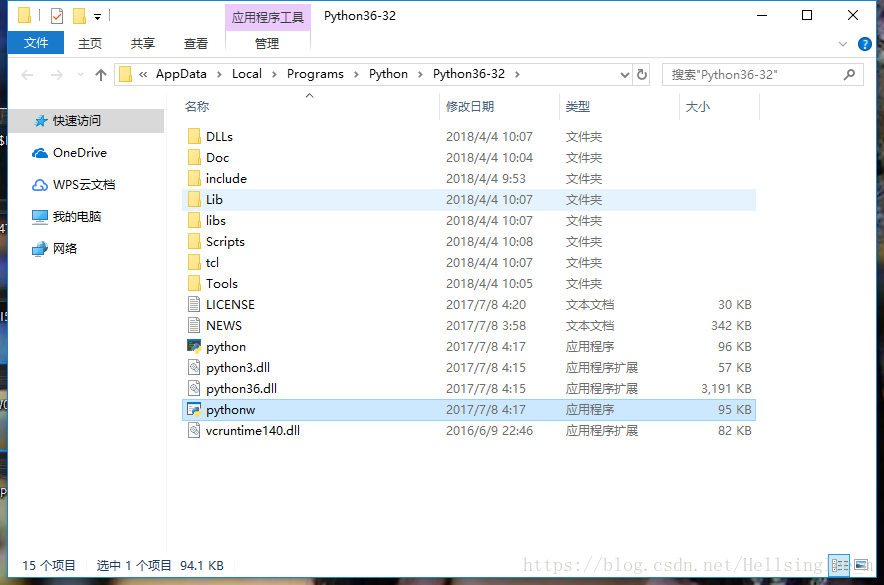The image size is (884, 585).
Task: Select the tcl folder icon
Action: click(x=194, y=262)
